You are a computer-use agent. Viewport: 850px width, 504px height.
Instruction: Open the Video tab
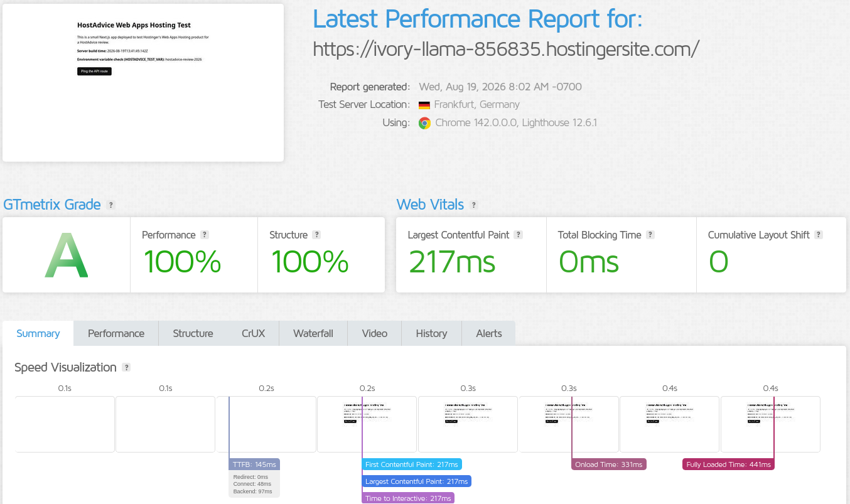click(x=374, y=333)
